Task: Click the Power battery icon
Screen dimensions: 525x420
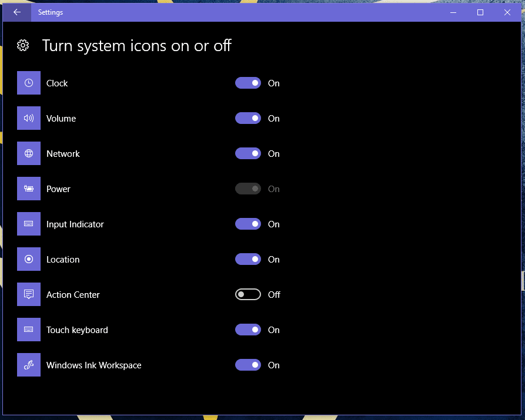Action: tap(29, 189)
